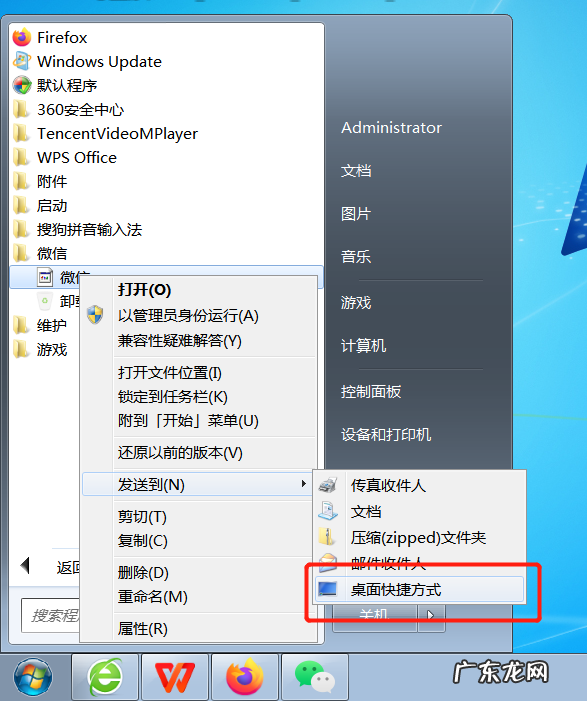Open WPS Office from the taskbar
Screen dimensions: 587x701
[x=175, y=677]
